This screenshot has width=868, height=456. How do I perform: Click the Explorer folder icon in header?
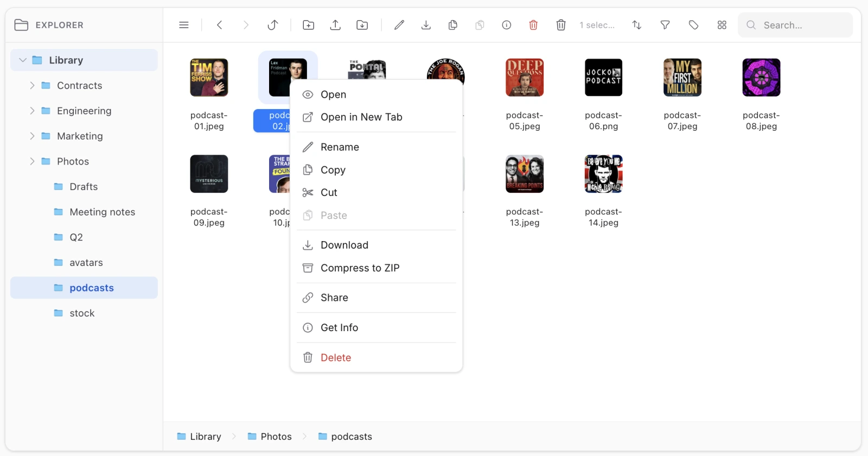21,25
